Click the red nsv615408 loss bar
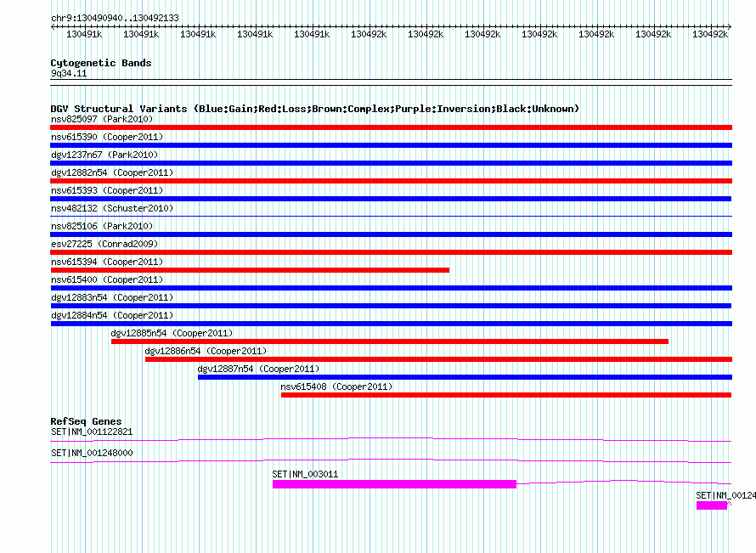 pos(506,395)
